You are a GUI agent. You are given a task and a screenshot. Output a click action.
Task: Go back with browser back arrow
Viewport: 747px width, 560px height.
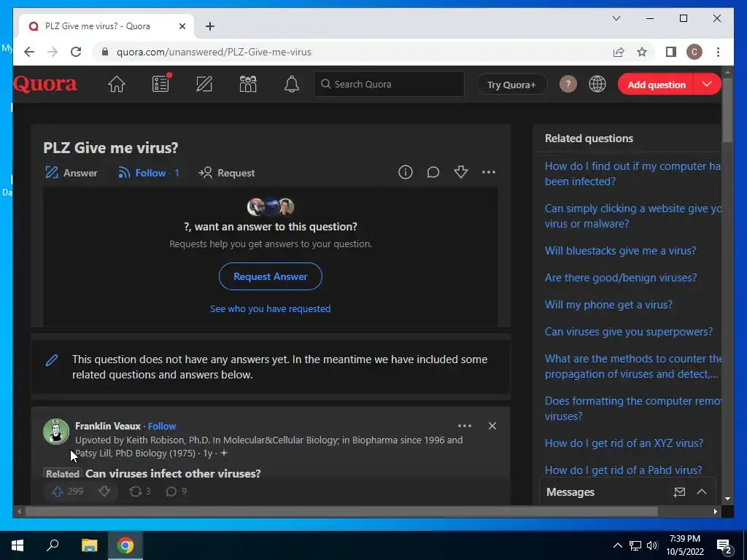29,52
